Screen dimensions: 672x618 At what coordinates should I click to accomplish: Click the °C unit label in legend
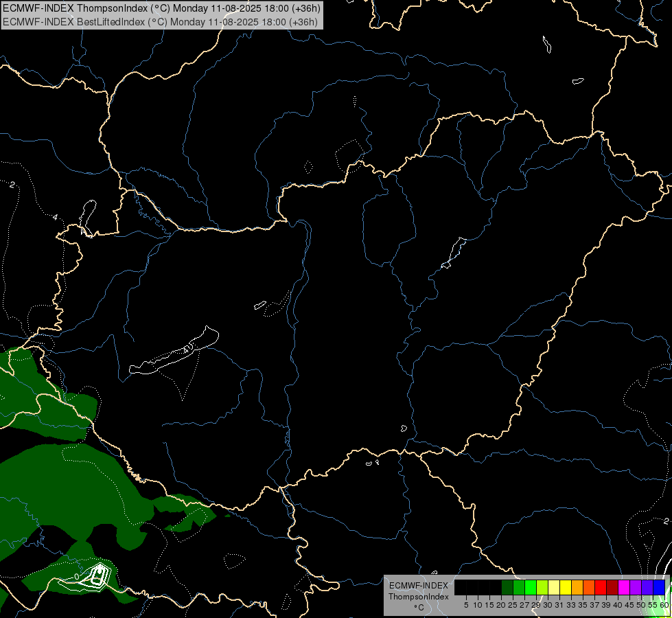(x=419, y=607)
